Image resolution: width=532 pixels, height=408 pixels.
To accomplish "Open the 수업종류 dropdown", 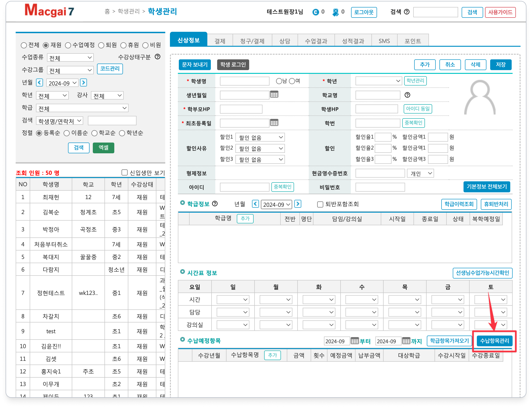I will point(70,58).
